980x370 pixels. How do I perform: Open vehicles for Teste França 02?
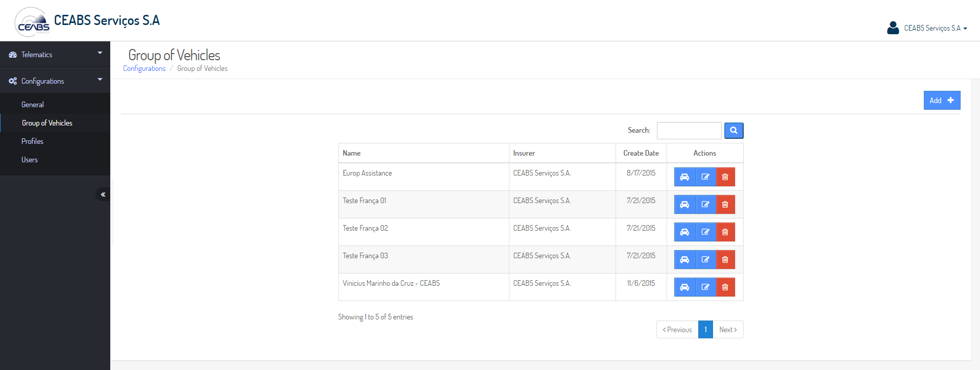pos(684,232)
